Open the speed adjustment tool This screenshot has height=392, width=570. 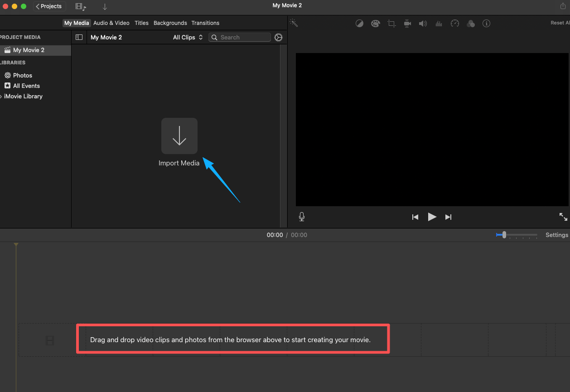pos(455,24)
